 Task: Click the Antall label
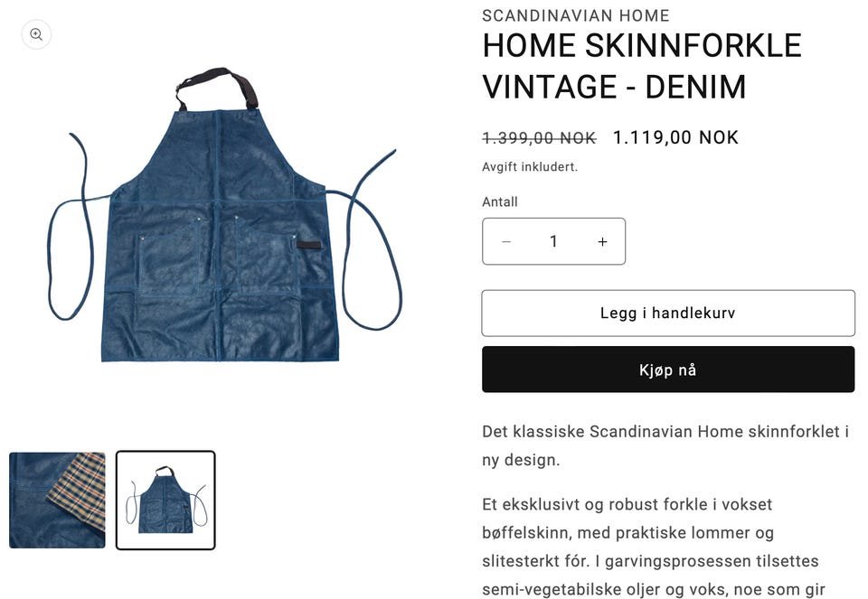tap(500, 201)
